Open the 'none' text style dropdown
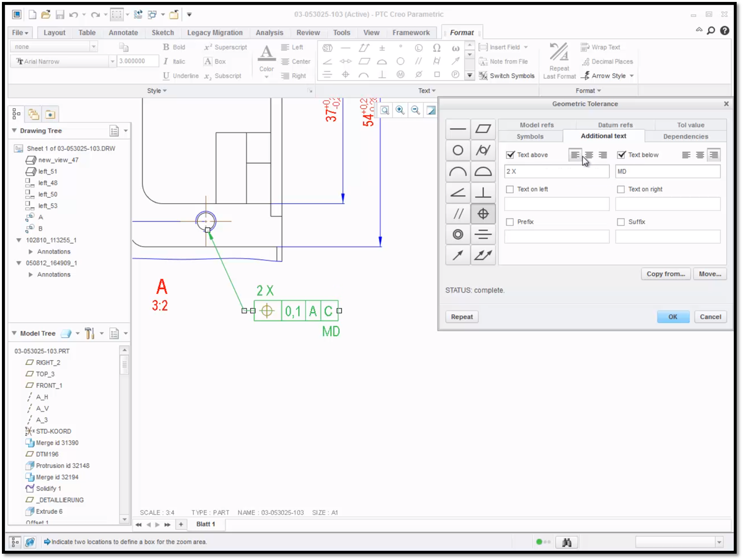The width and height of the screenshot is (743, 560). (x=93, y=47)
